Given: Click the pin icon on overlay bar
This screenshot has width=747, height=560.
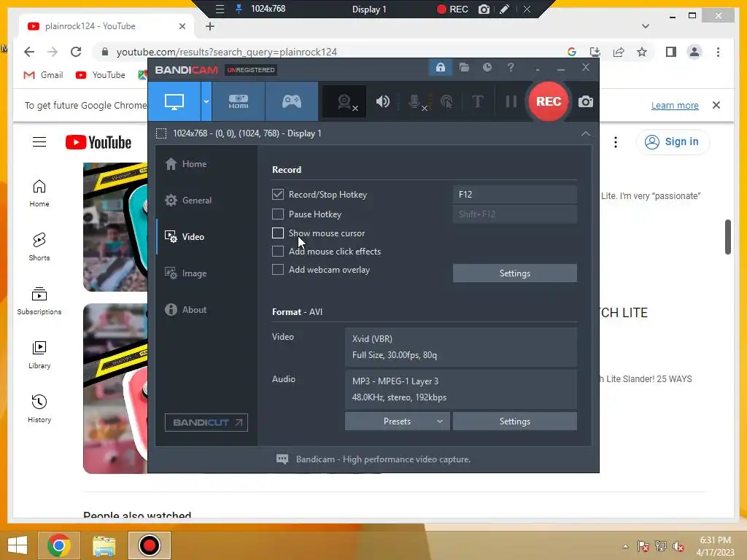Looking at the screenshot, I should [x=239, y=9].
